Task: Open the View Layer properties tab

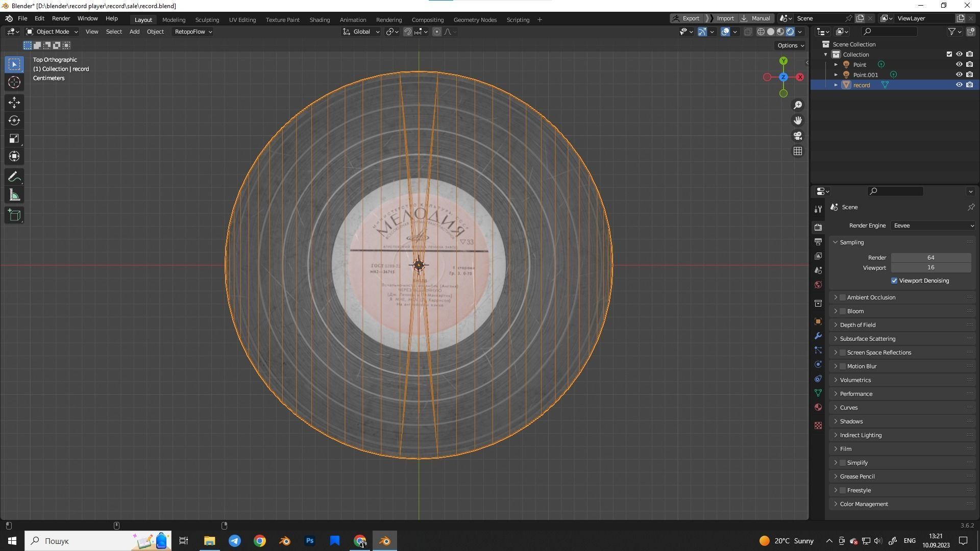Action: [818, 256]
